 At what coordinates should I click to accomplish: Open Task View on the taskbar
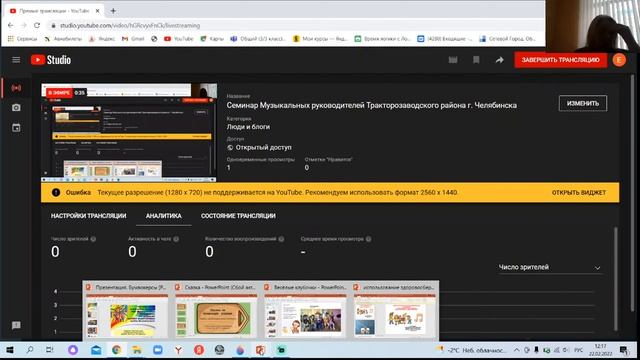click(50, 350)
